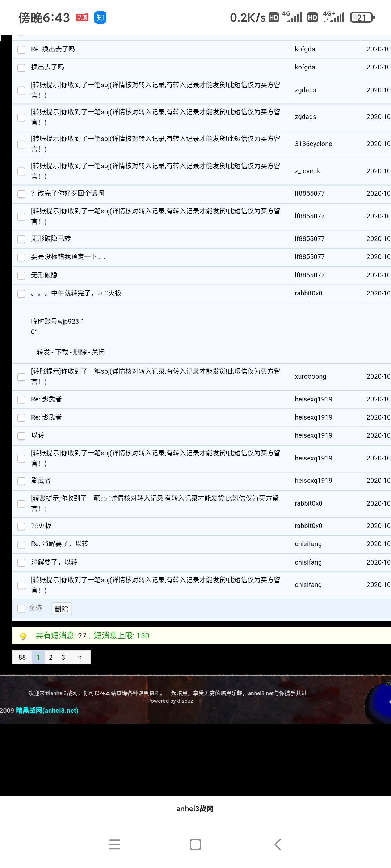
Task: Tick the 全选 select-all checkbox
Action: [21, 608]
